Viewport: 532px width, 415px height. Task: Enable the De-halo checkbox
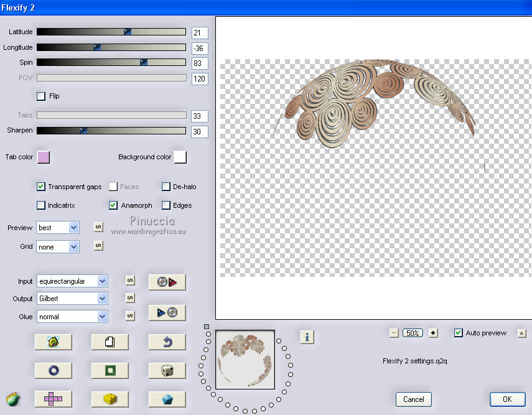tap(166, 186)
